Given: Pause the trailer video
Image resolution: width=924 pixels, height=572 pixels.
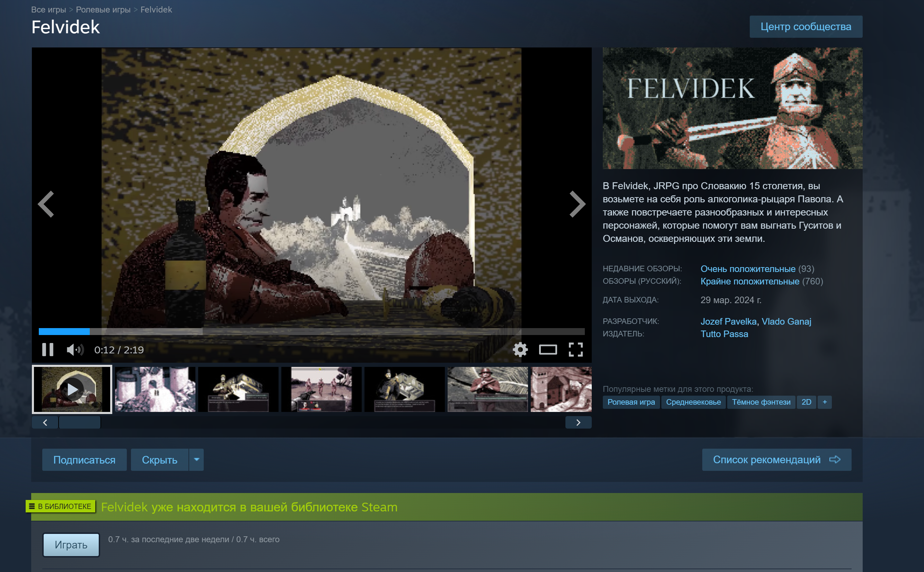Looking at the screenshot, I should [x=48, y=350].
